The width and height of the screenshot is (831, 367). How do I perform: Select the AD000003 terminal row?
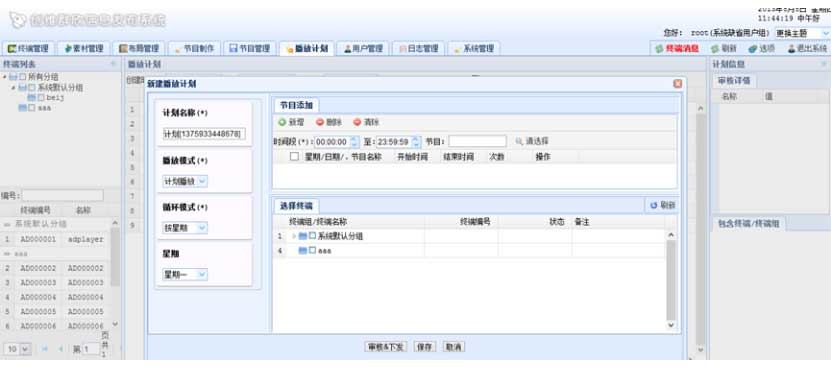pyautogui.click(x=55, y=283)
